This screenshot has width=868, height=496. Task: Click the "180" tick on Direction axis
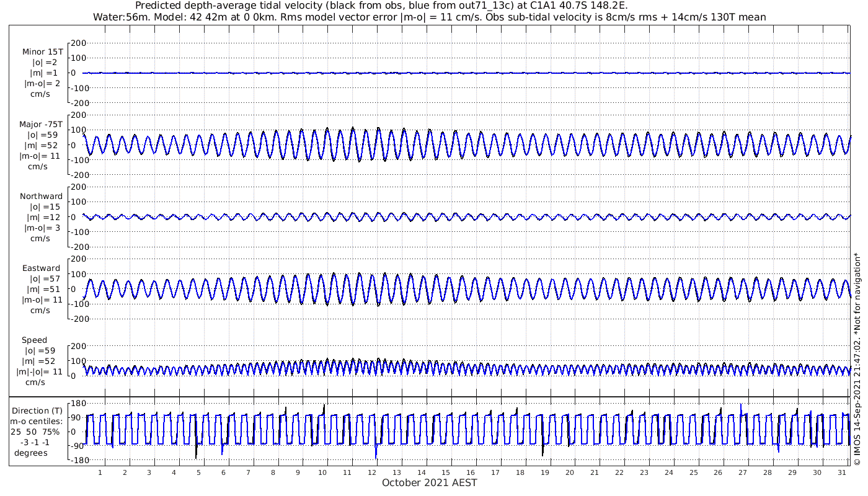(x=77, y=404)
